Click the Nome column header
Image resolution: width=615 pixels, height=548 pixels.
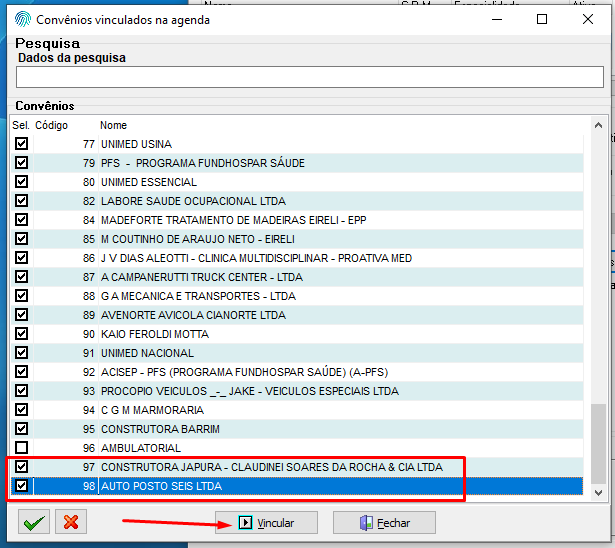click(113, 125)
